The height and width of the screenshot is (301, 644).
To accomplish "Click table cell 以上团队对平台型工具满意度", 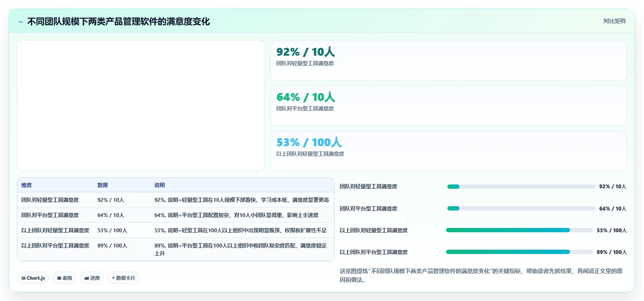I will (55, 246).
